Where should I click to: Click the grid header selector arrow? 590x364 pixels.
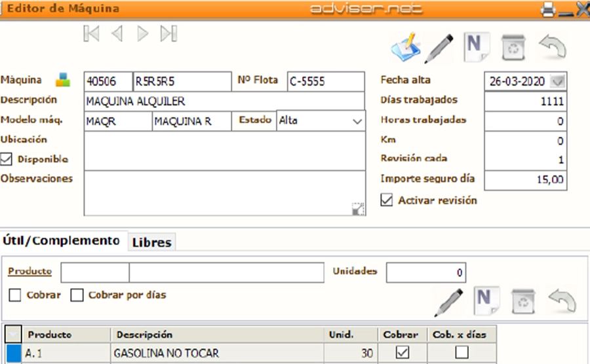point(13,335)
